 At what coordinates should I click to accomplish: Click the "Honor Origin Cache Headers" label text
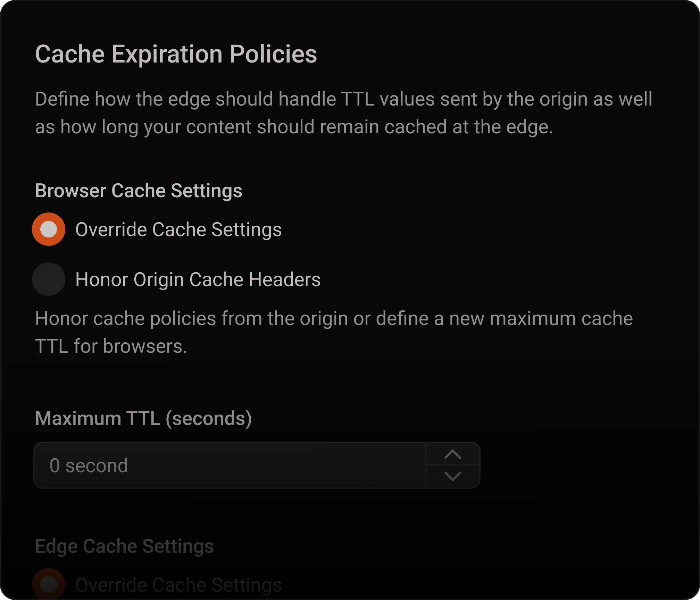pos(198,280)
